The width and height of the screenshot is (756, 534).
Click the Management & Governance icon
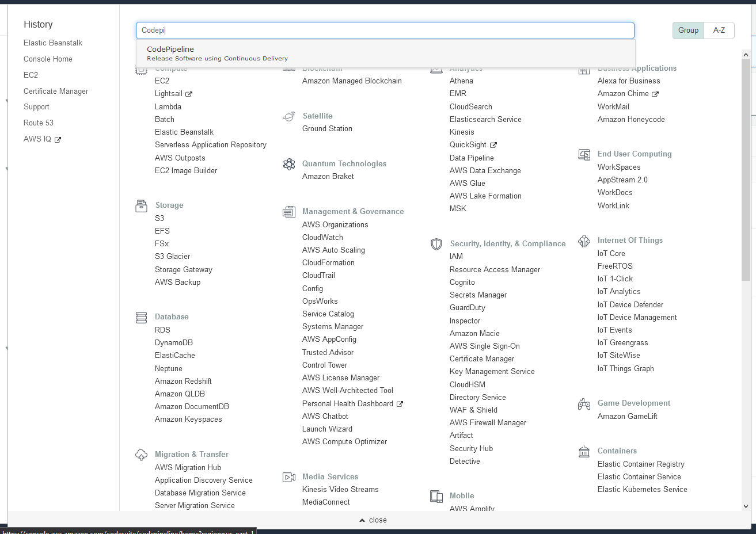coord(289,212)
